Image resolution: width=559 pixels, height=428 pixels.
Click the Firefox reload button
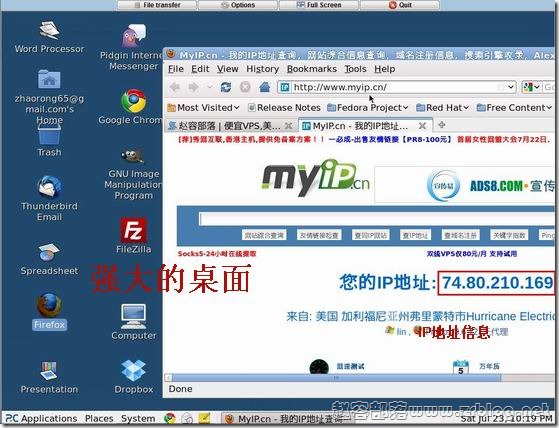point(226,87)
